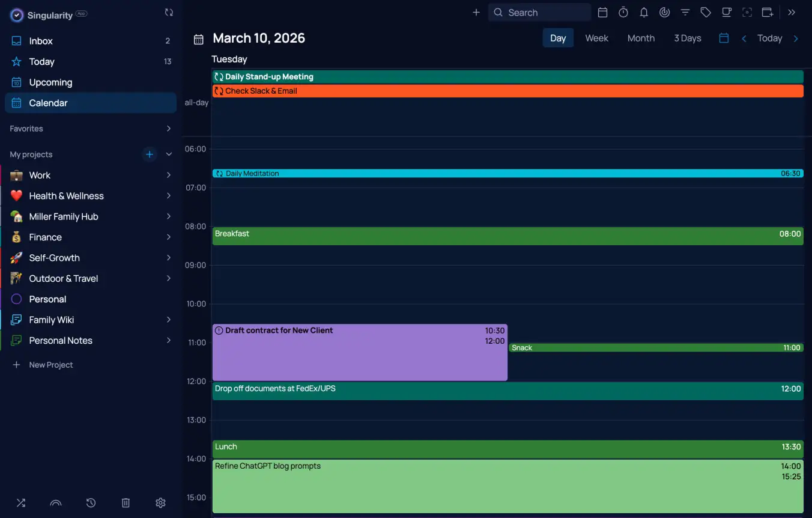Open the tags icon in the toolbar
Viewport: 812px width, 518px height.
click(x=706, y=13)
